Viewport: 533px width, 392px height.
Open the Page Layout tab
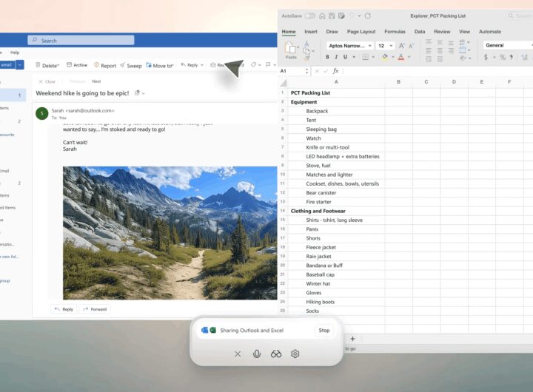click(361, 32)
